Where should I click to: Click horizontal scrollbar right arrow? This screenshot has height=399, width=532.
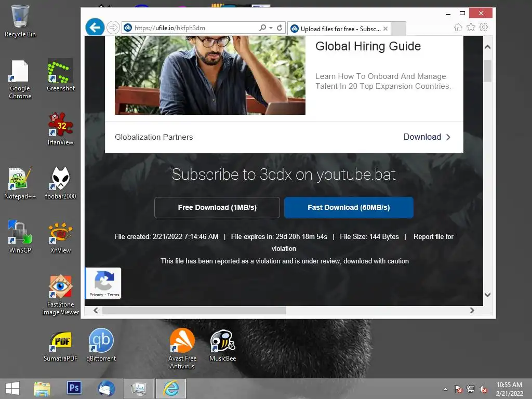pos(472,311)
